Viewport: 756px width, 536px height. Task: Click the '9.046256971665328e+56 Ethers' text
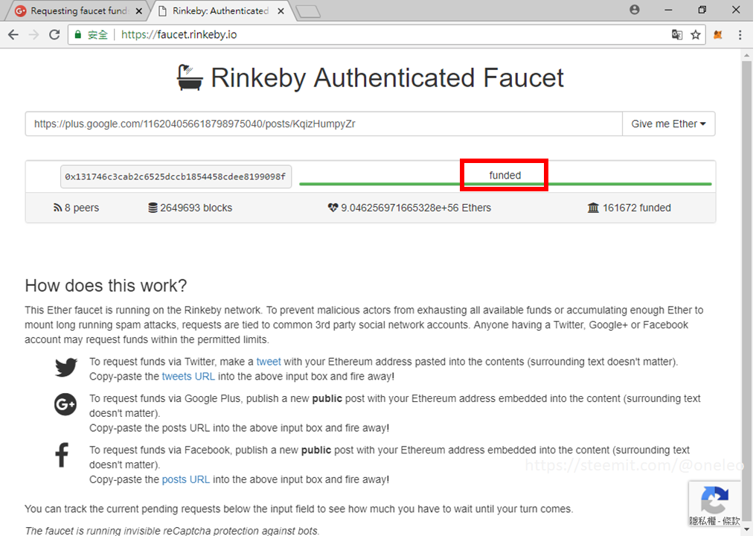(416, 208)
